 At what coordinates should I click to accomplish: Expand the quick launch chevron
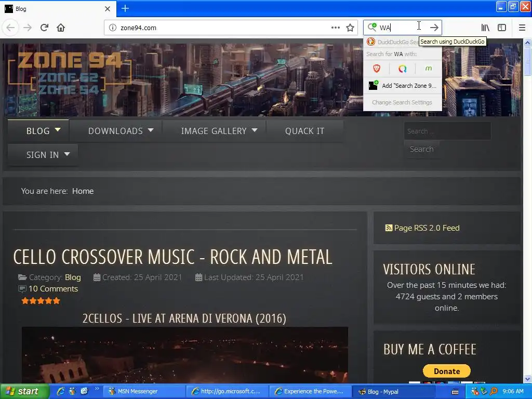point(97,389)
